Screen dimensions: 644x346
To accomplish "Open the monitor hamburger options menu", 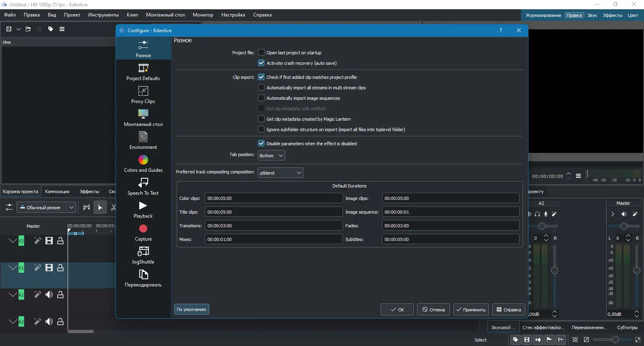I will point(578,176).
